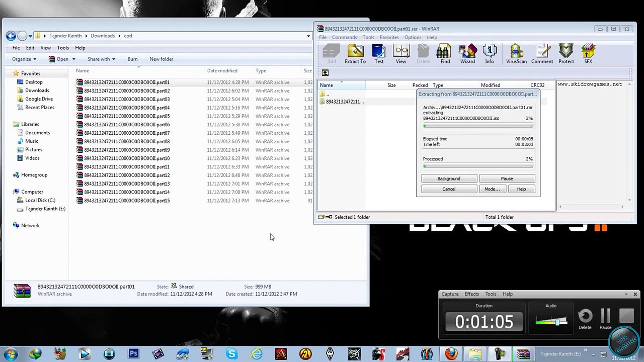Open the Favorites menu in WinRAR

[x=389, y=37]
